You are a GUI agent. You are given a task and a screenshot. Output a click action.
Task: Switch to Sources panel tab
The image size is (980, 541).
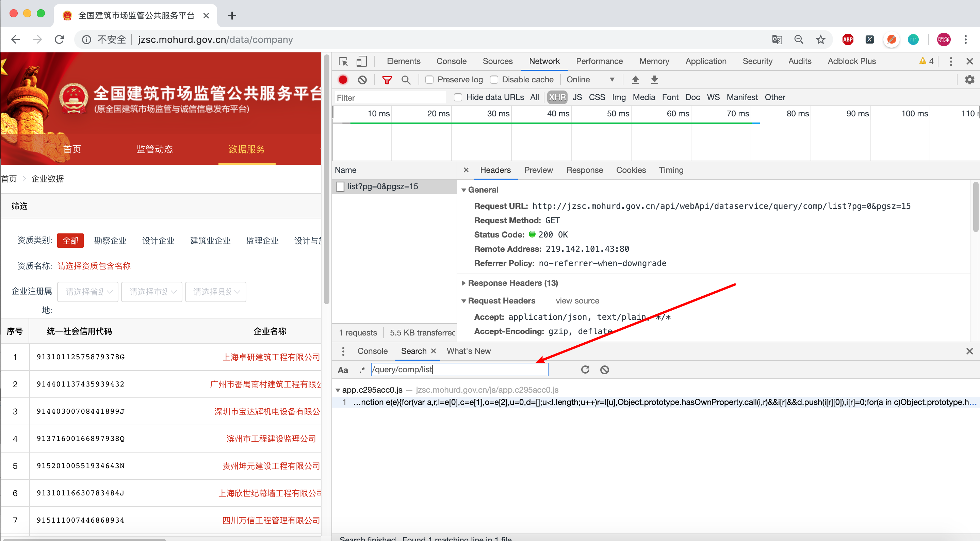(x=497, y=61)
